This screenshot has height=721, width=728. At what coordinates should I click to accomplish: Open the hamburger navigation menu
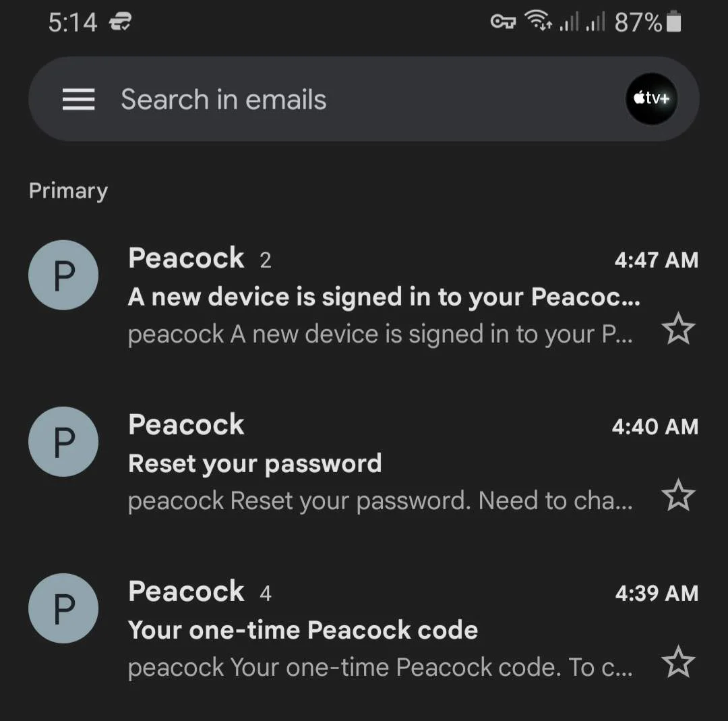pos(78,99)
